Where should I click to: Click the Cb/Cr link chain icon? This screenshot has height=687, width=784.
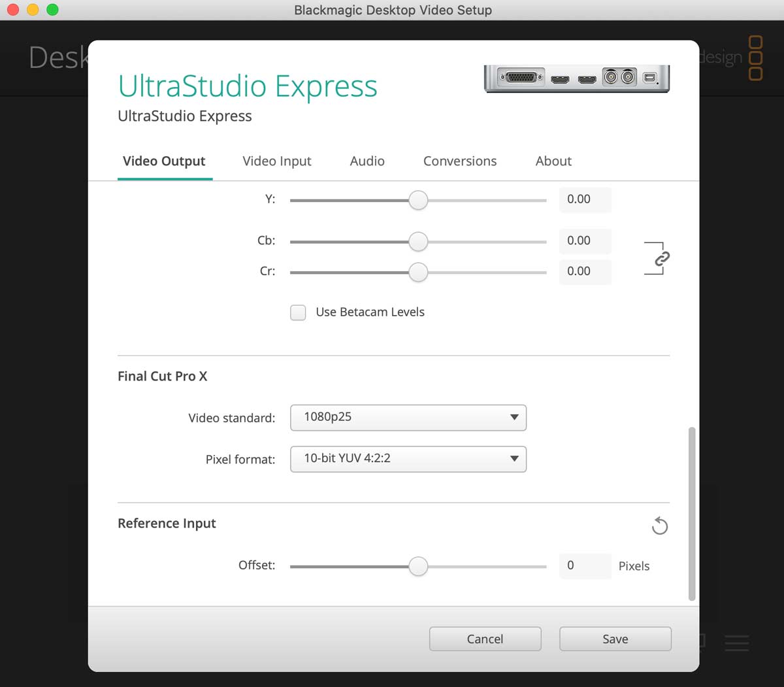pyautogui.click(x=662, y=258)
